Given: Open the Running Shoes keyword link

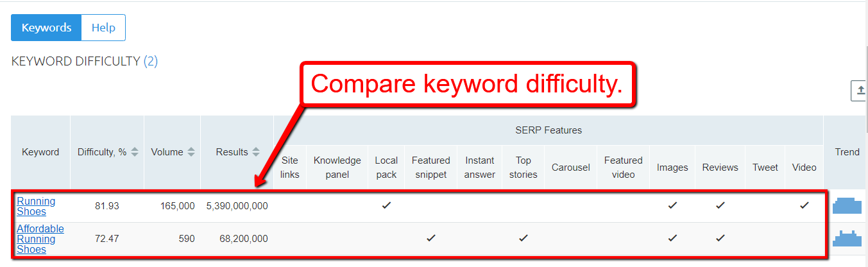Looking at the screenshot, I should (36, 206).
